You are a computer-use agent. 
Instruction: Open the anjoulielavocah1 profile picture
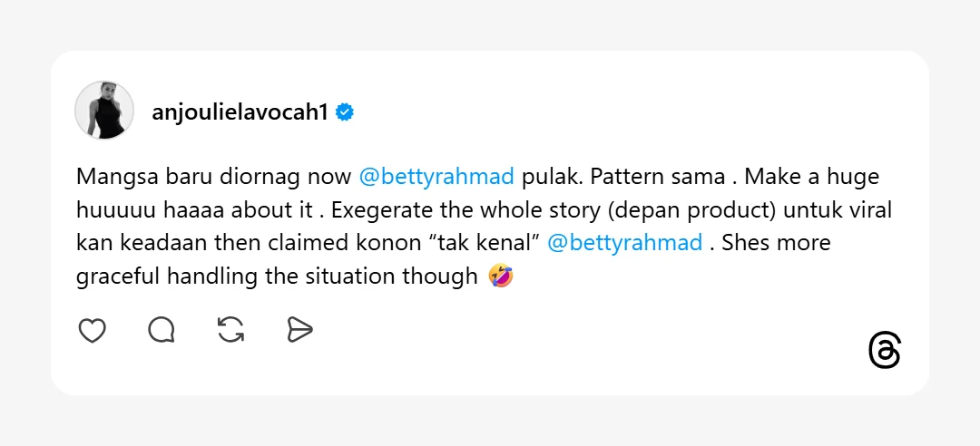[104, 111]
